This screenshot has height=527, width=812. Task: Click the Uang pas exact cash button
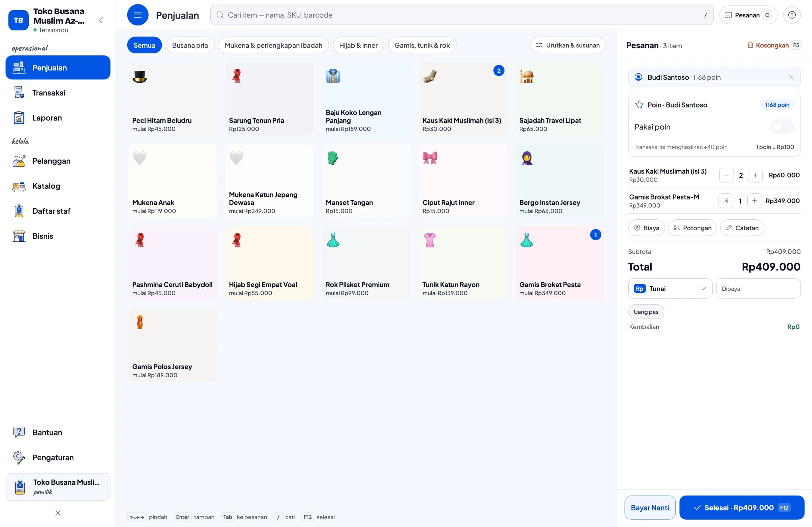click(x=646, y=312)
